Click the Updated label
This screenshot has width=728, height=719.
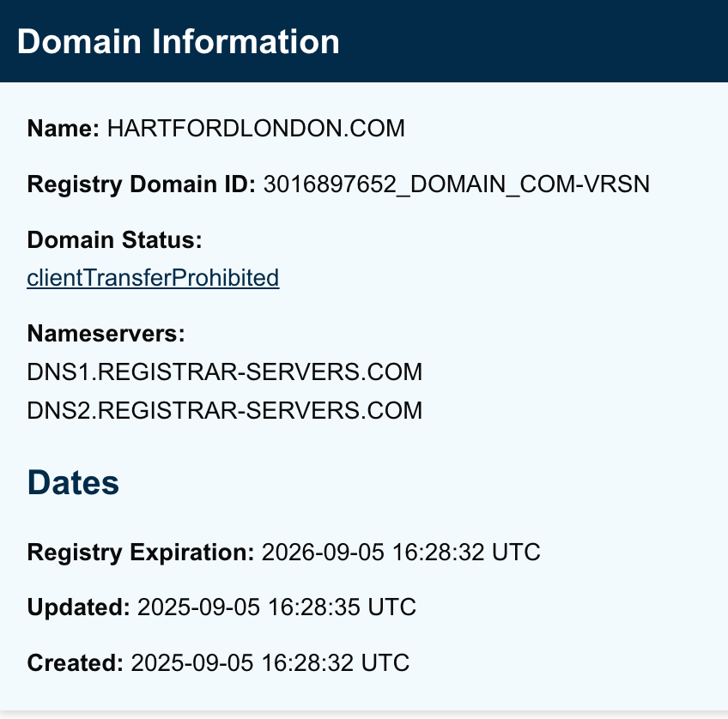(x=79, y=607)
